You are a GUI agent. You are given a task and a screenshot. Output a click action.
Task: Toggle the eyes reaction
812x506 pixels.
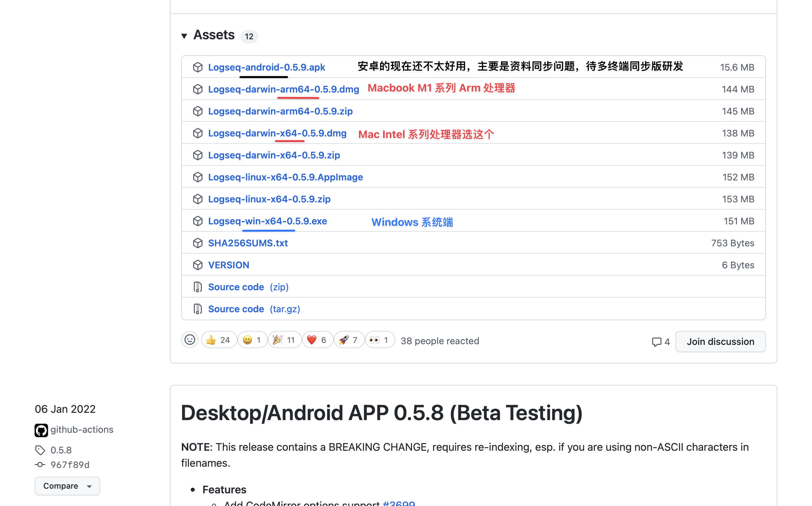(380, 340)
